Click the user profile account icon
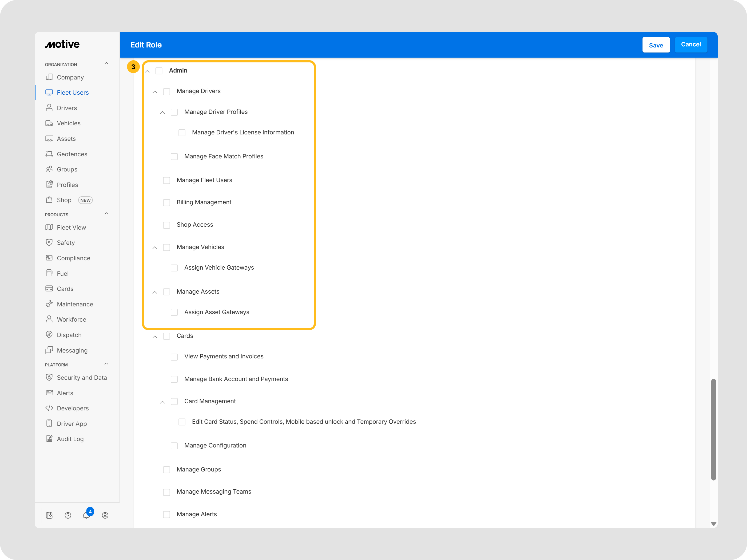This screenshot has width=747, height=560. coord(105,515)
